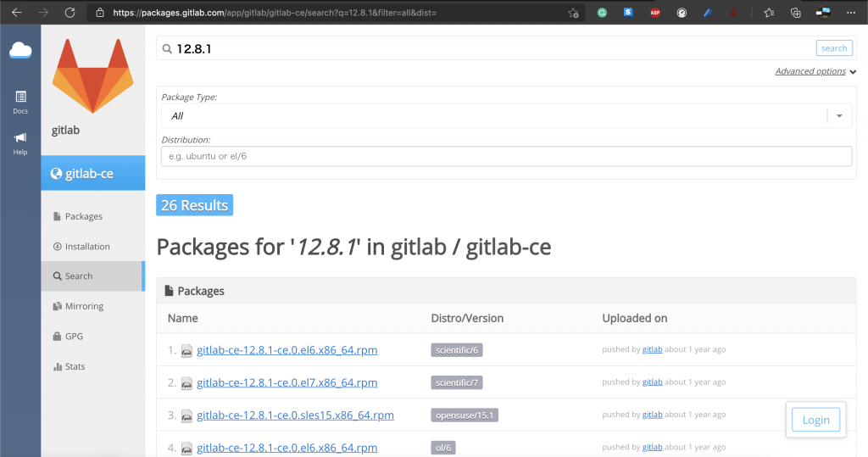This screenshot has height=457, width=868.
Task: Click the Grammarly extension icon
Action: [x=602, y=13]
